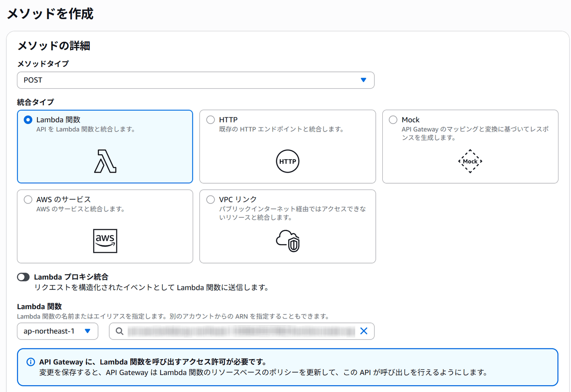Click the メソッドの詳細 section heading
The image size is (571, 392).
coord(54,45)
